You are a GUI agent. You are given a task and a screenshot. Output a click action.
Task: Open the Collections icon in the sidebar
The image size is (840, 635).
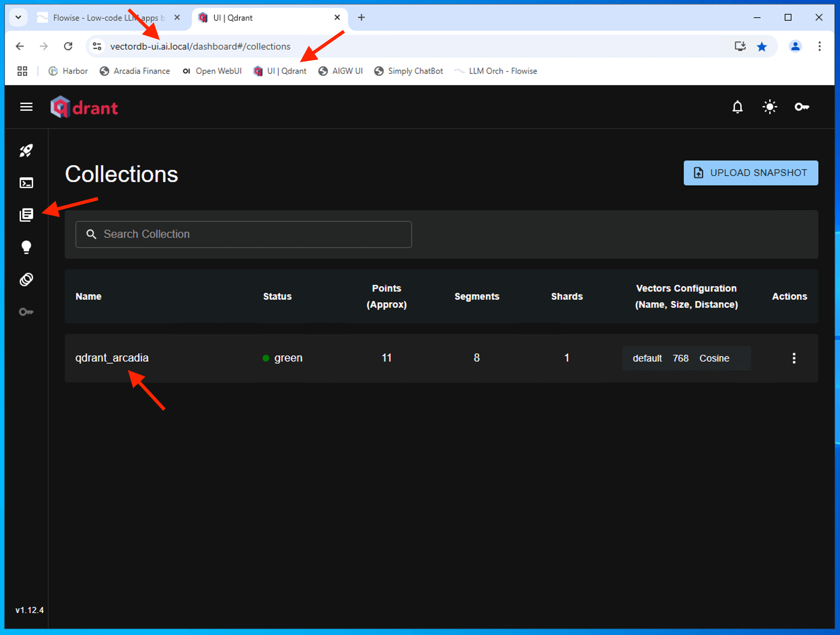(26, 215)
